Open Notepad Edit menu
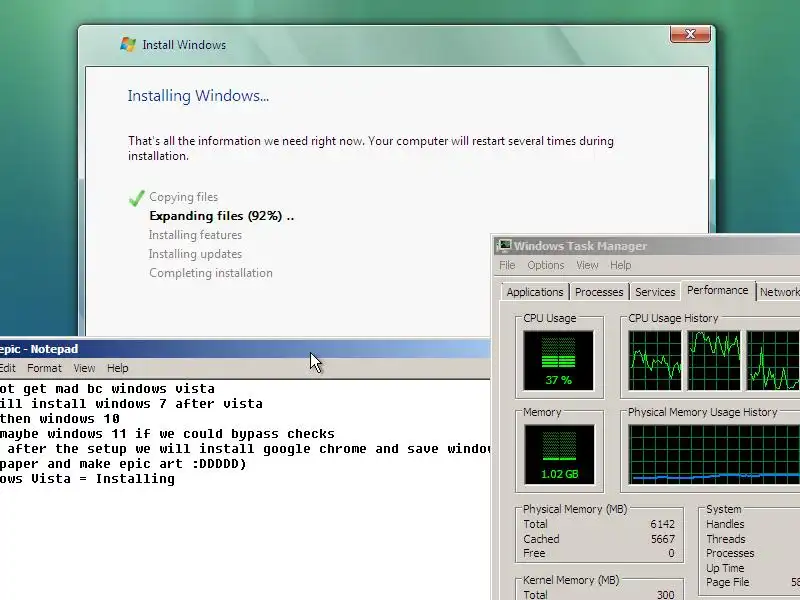 coord(8,368)
